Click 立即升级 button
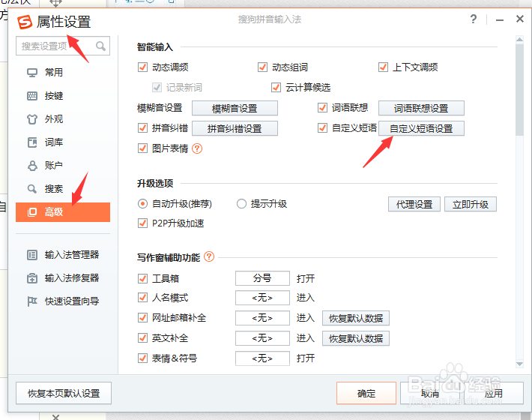 coord(471,205)
